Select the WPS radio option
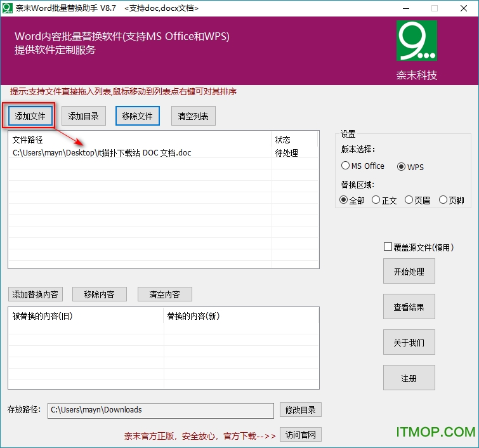The image size is (479, 448). click(410, 167)
